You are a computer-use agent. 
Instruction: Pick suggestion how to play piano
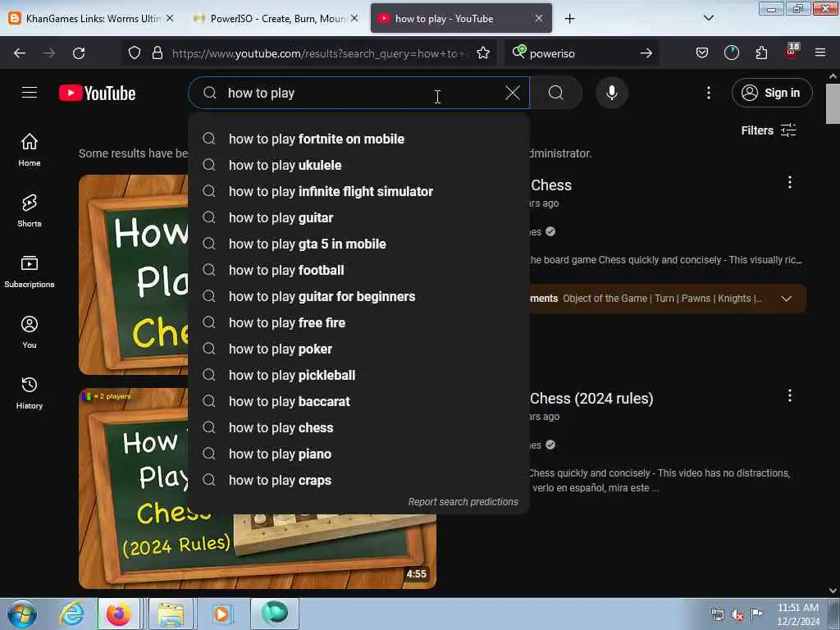point(359,454)
